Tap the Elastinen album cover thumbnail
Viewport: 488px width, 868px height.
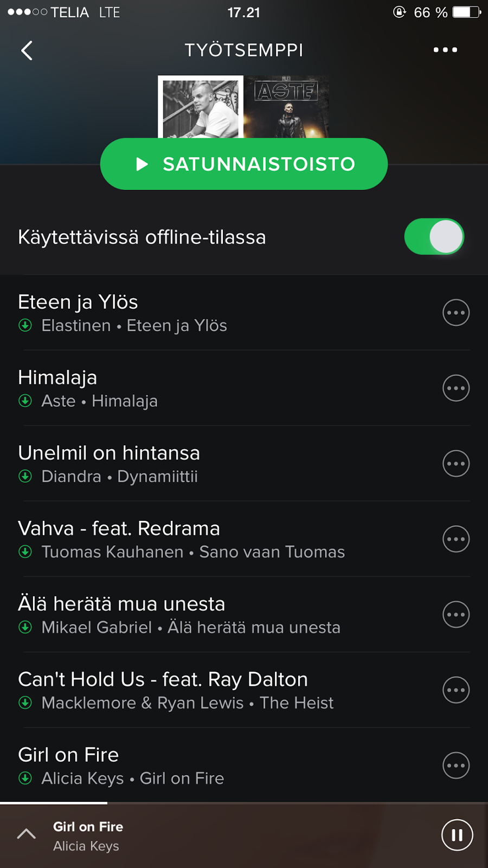click(x=201, y=107)
